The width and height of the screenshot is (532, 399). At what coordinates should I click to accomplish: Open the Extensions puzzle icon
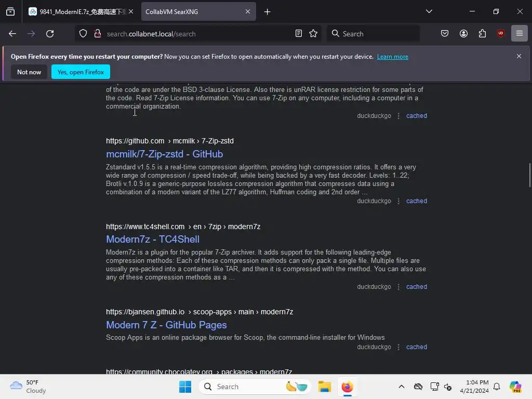click(x=482, y=34)
